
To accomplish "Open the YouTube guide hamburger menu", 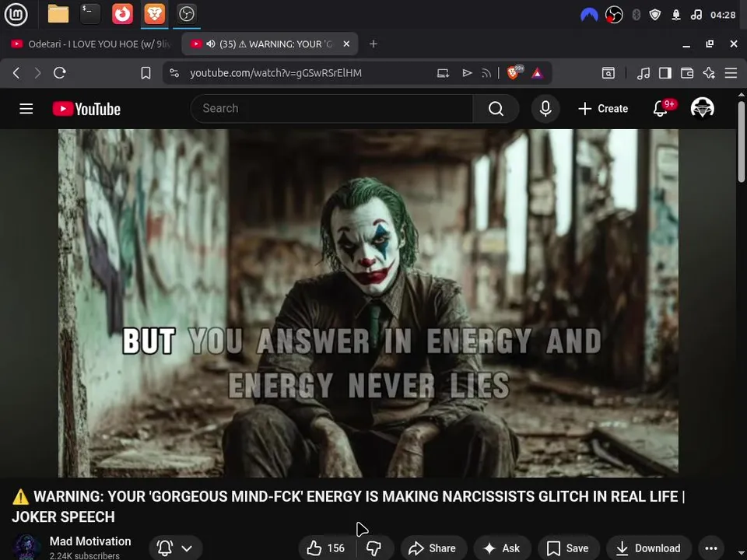I will pos(26,109).
